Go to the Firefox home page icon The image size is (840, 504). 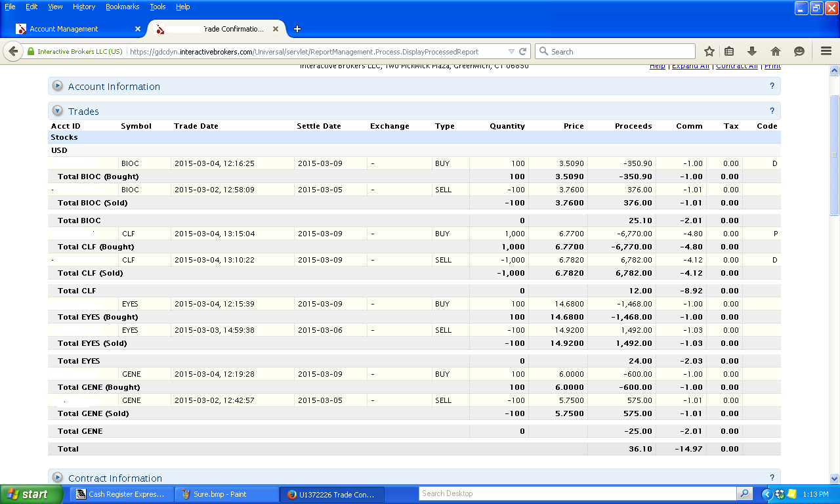(776, 51)
